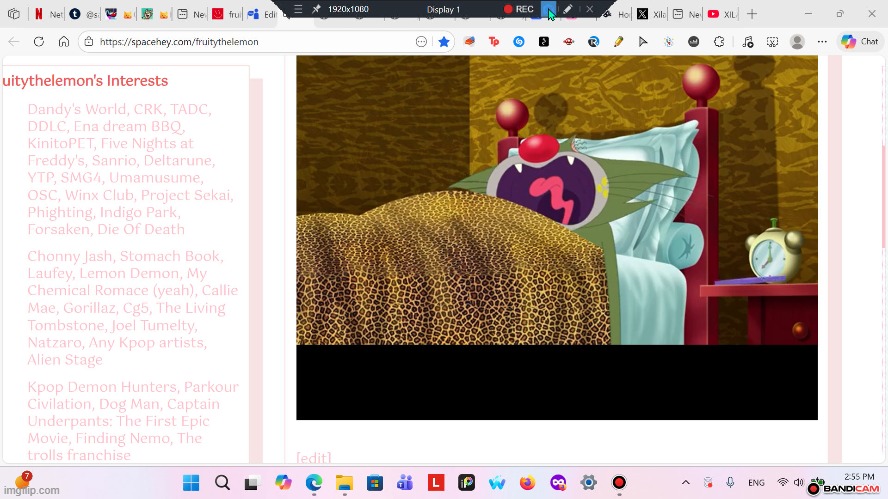Click the 'Dandy's World, CRK, TADC' interests paragraph
Viewport: 888px width, 499px height.
(x=130, y=169)
